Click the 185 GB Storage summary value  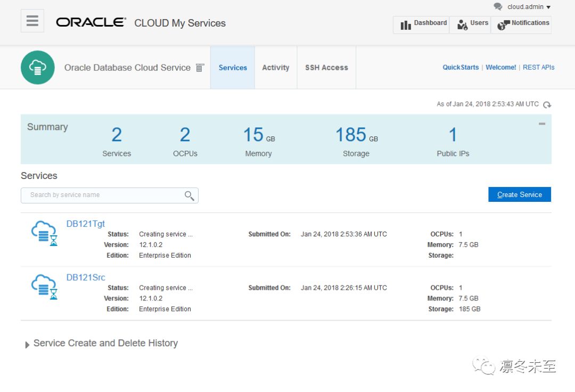coord(356,135)
